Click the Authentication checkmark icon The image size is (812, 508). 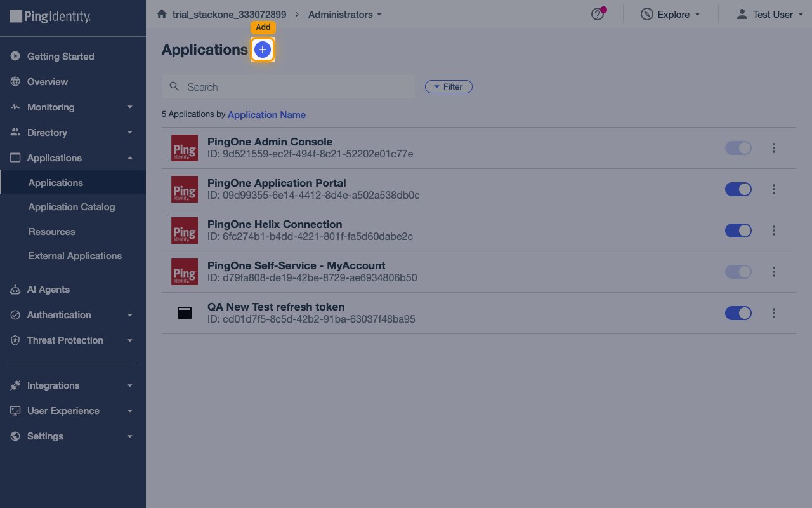[15, 315]
